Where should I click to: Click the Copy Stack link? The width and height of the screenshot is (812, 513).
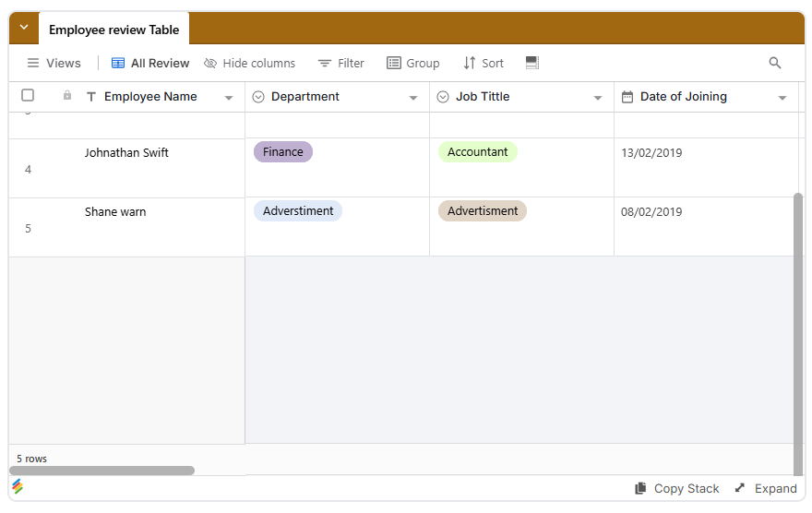(x=677, y=488)
